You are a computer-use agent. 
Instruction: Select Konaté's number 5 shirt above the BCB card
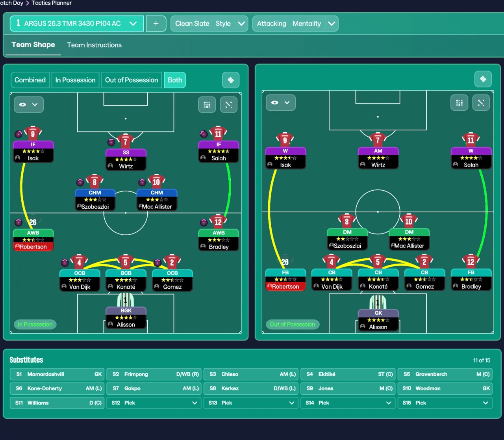click(x=126, y=262)
